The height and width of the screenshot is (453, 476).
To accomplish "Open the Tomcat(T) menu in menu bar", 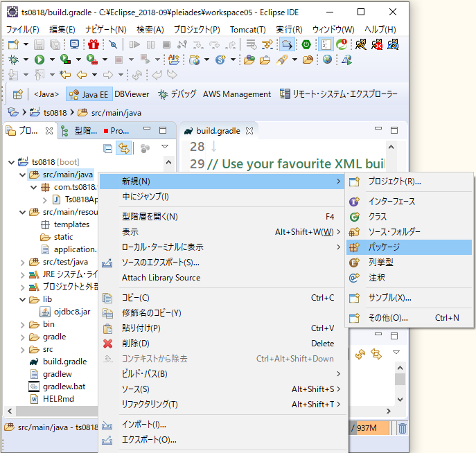I will (248, 29).
